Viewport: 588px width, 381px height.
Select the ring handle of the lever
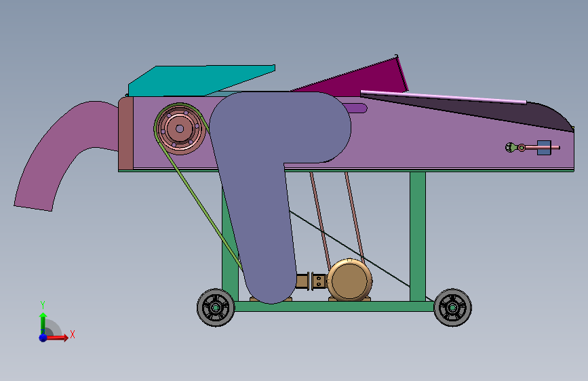click(522, 148)
